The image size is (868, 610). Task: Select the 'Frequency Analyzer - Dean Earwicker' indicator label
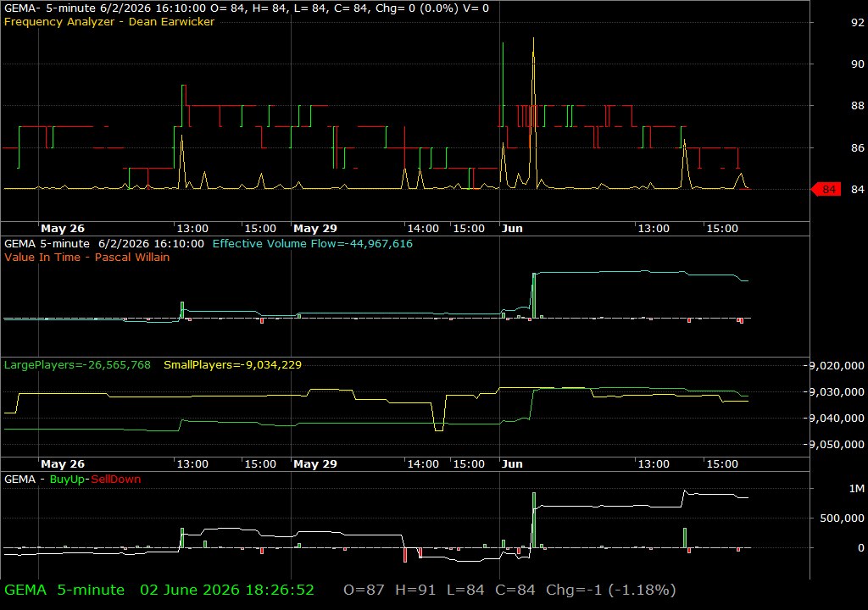click(x=109, y=21)
